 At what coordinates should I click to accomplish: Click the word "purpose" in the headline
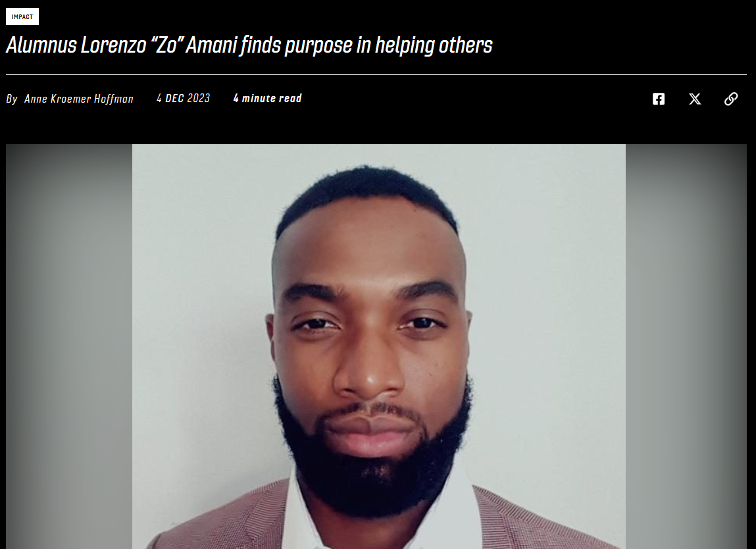tap(318, 46)
